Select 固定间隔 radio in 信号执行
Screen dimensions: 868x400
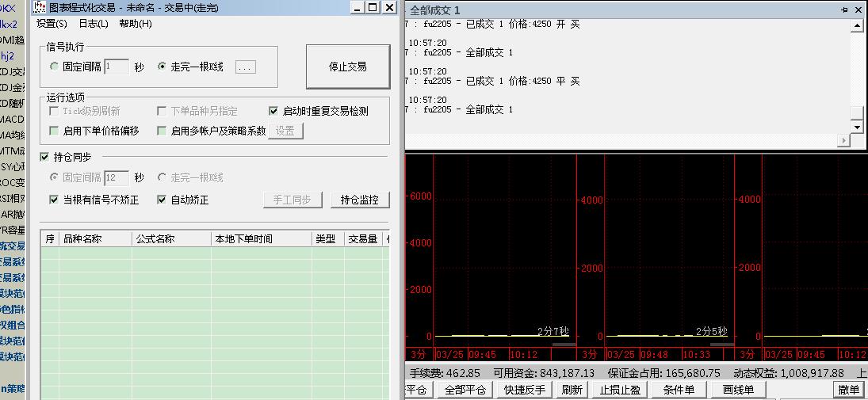click(54, 67)
